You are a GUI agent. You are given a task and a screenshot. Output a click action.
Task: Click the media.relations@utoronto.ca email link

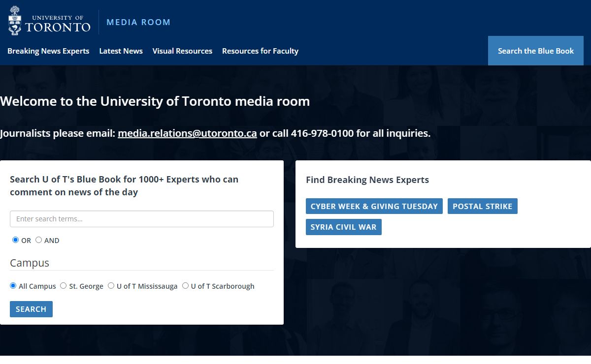[187, 133]
